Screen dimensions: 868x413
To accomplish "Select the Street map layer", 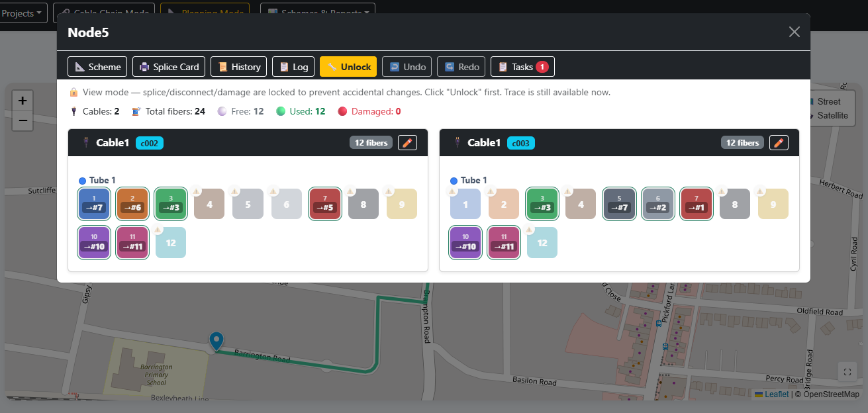I will click(x=828, y=101).
